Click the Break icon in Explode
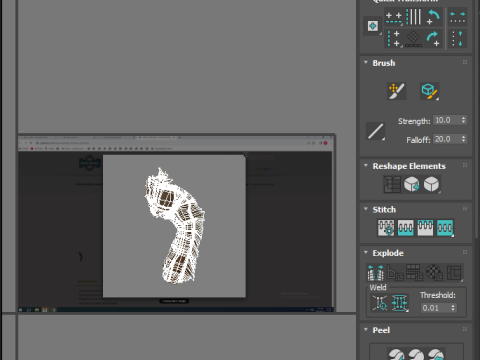Screen dimensions: 480x360 click(375, 273)
